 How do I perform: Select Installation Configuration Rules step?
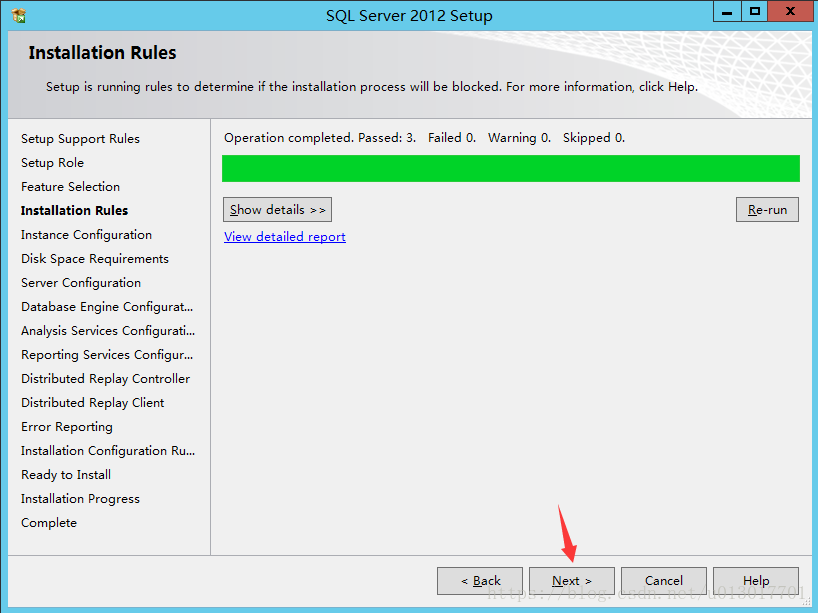pos(108,451)
